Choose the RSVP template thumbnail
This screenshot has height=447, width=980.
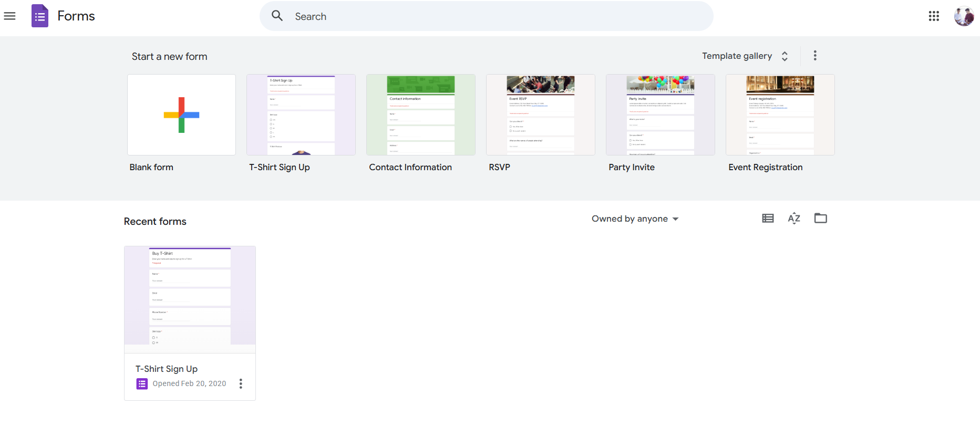tap(541, 115)
